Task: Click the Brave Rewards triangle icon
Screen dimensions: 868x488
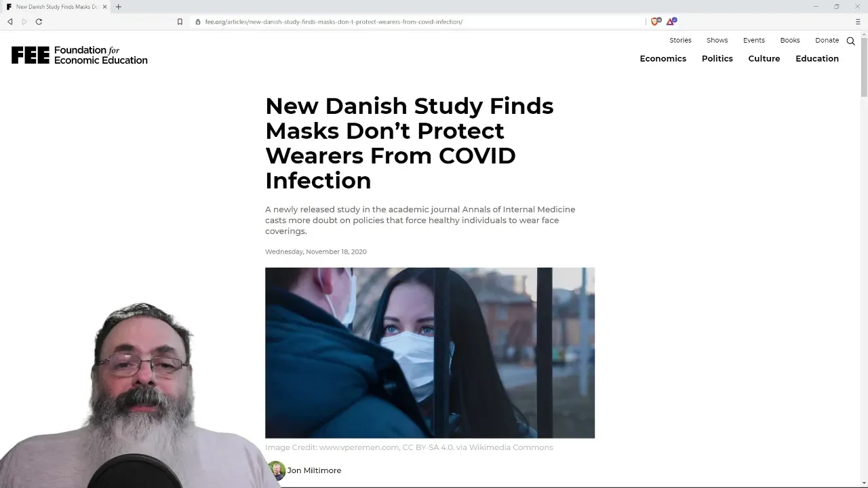Action: point(671,22)
